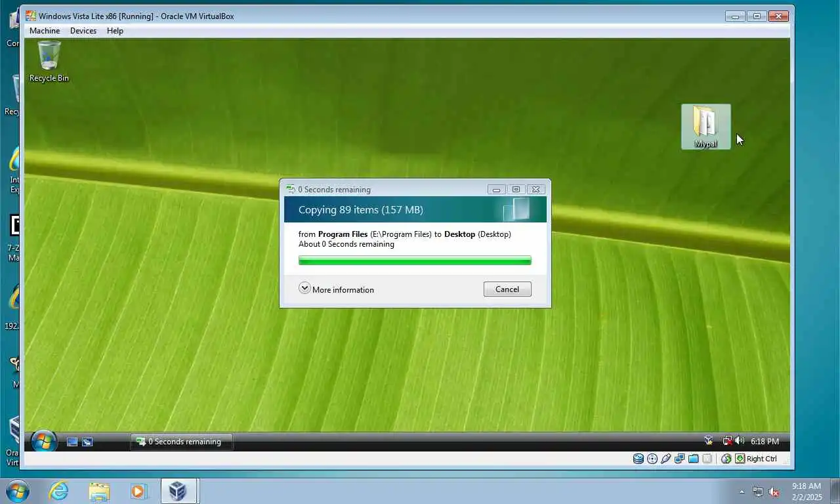Minimize the VirtualBox VM window

734,16
